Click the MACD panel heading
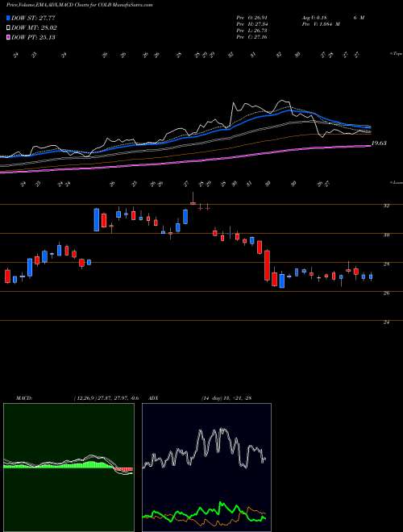The image size is (403, 532). tap(23, 397)
